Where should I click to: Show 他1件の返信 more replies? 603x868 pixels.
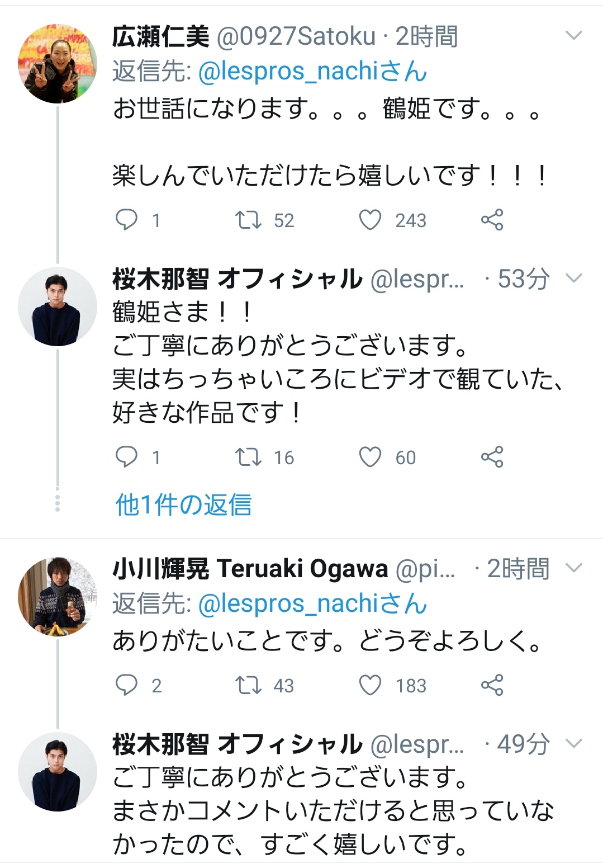pos(183,504)
